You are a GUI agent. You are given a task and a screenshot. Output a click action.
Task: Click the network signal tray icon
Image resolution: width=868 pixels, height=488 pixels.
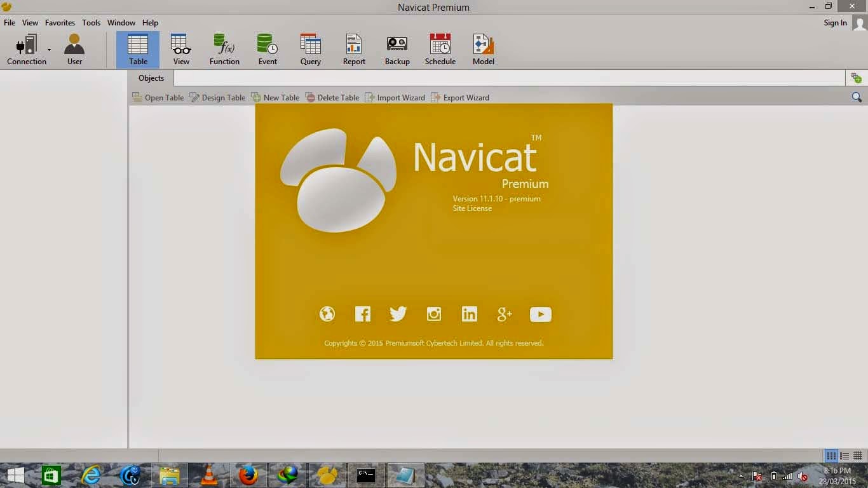click(787, 477)
